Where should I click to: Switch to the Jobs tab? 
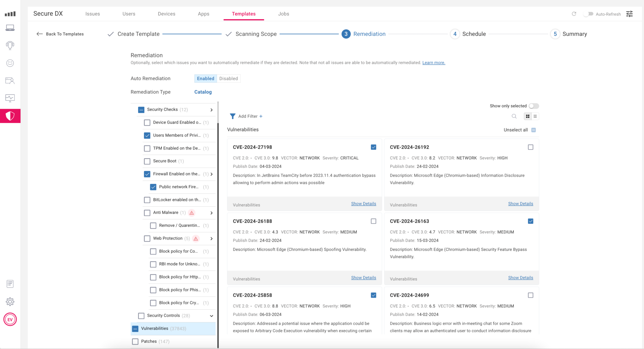click(283, 14)
